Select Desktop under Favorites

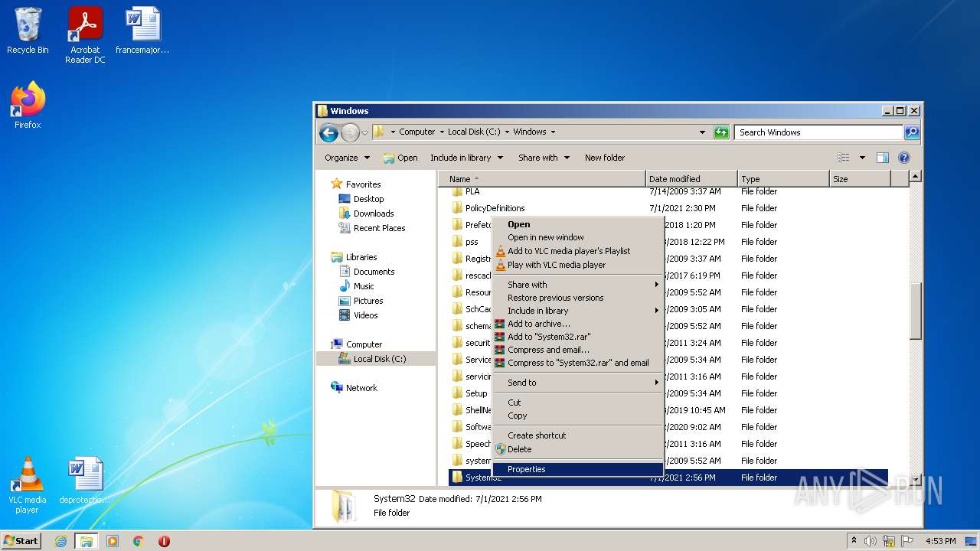(361, 199)
